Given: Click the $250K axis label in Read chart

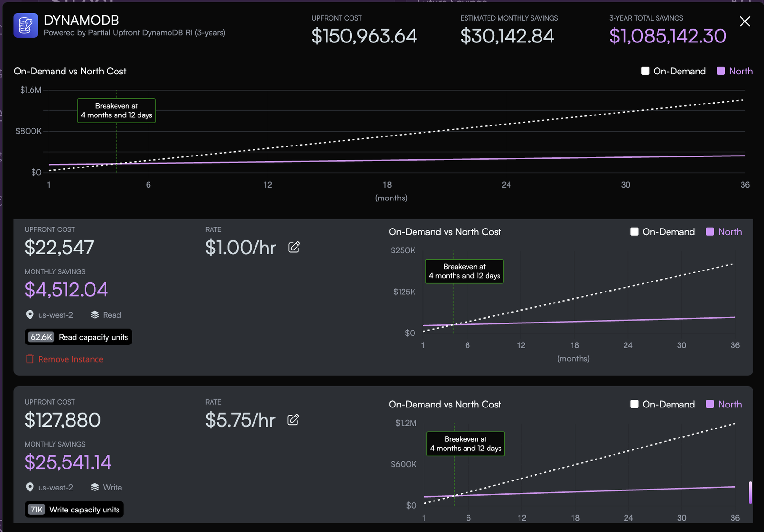Looking at the screenshot, I should tap(403, 250).
